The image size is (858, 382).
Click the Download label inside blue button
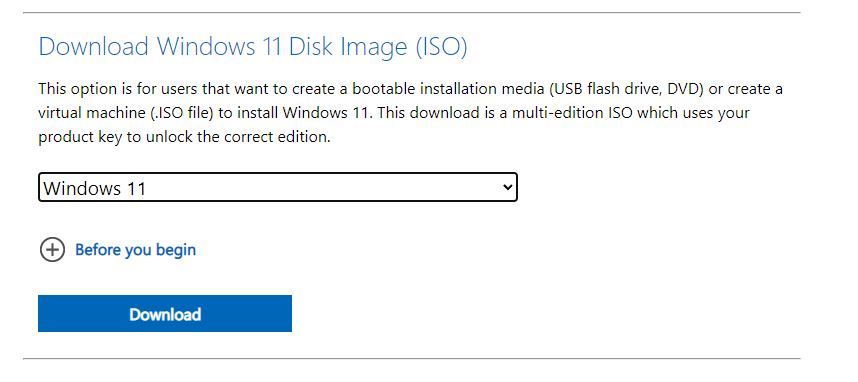(165, 314)
